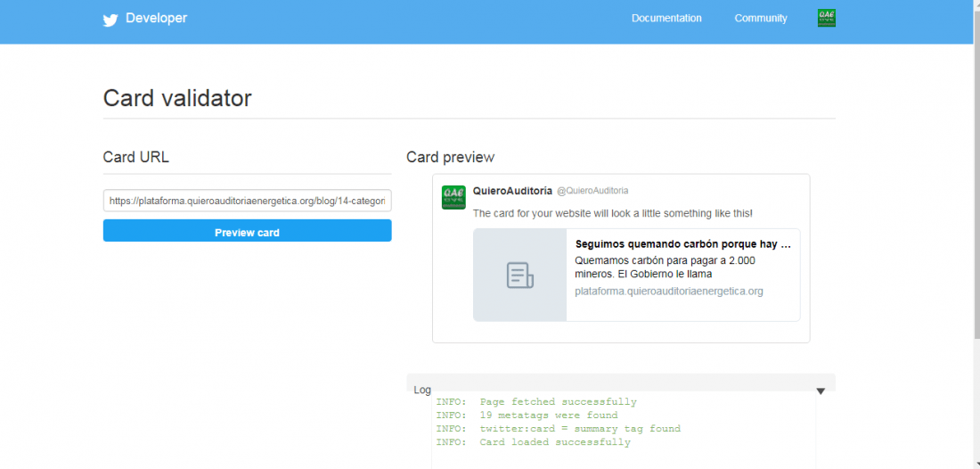
Task: Click the card placeholder document icon
Action: click(520, 276)
